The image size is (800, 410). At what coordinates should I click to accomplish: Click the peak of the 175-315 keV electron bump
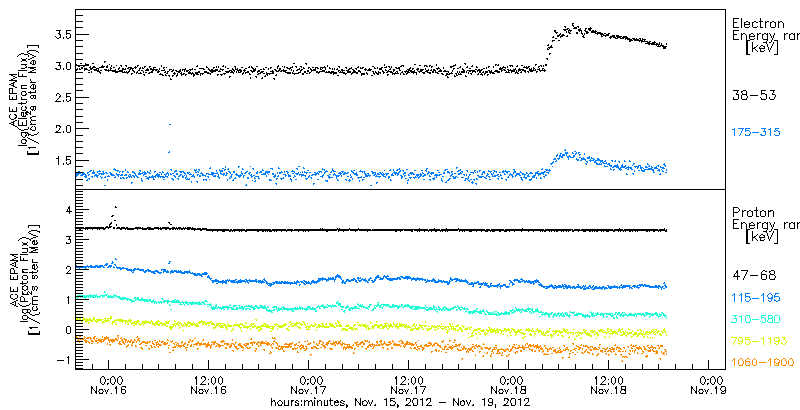566,152
